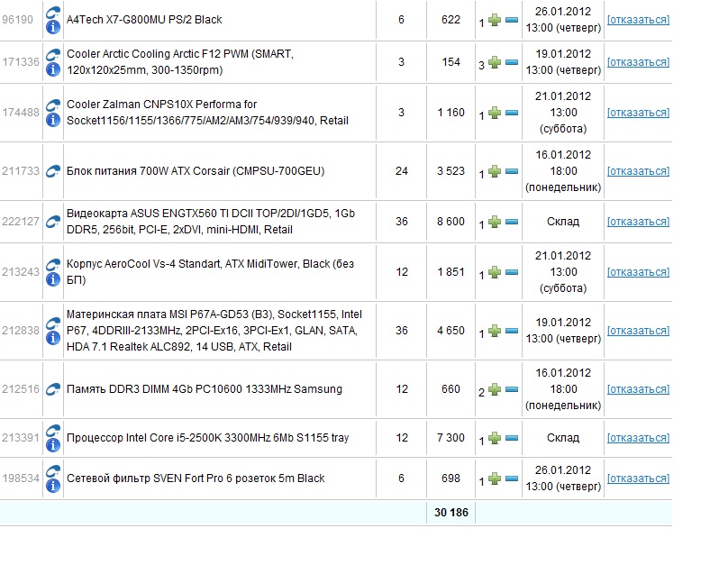
Task: Add another Samsung DDR3 4Gb memory with plus
Action: point(495,389)
